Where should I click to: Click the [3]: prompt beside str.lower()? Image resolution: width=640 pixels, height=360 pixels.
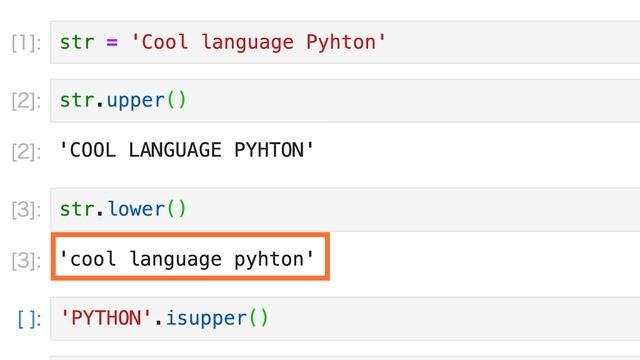tap(26, 210)
